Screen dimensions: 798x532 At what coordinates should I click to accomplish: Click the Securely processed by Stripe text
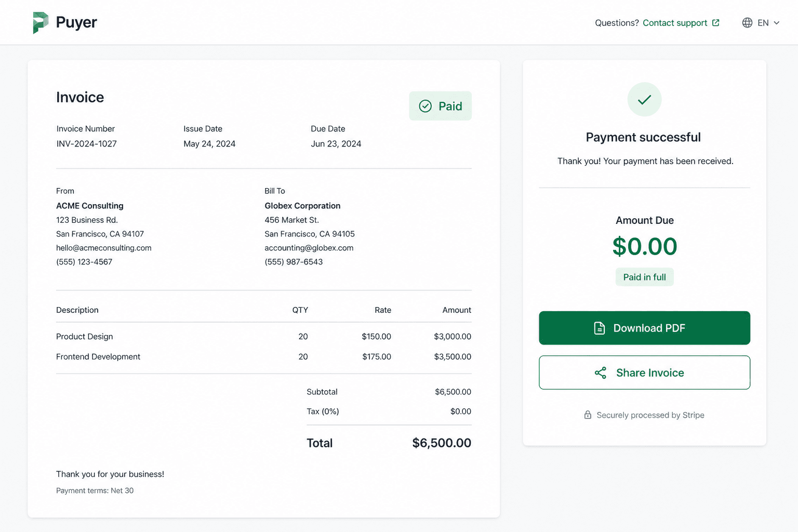[x=650, y=415]
